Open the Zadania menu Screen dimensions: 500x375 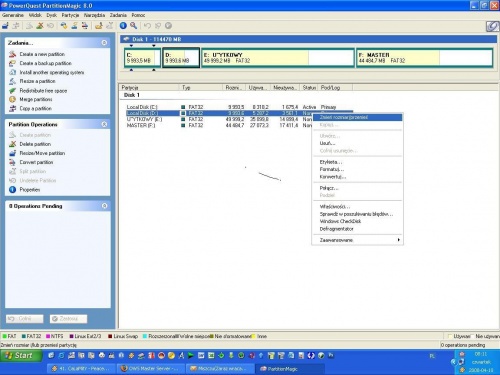(x=118, y=15)
